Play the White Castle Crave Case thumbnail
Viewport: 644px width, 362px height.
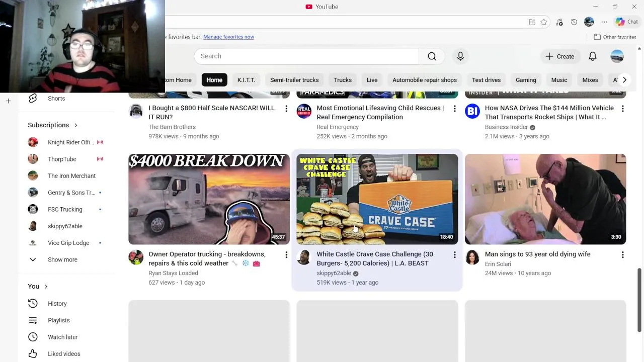click(x=377, y=199)
